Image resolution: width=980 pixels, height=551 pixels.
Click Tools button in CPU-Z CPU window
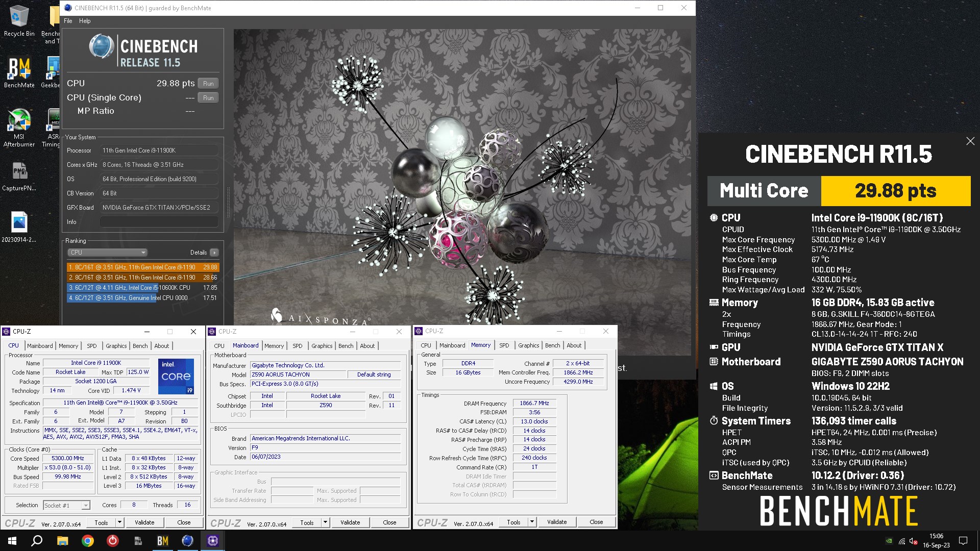pyautogui.click(x=101, y=523)
